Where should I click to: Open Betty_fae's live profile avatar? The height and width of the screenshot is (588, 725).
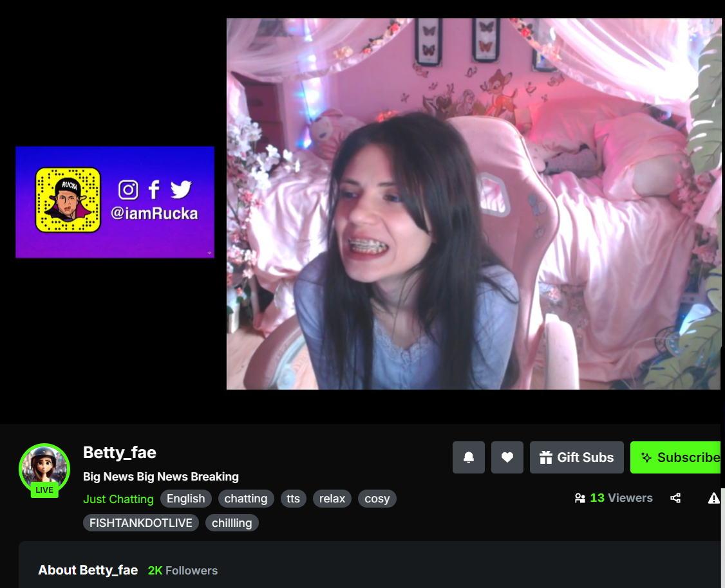click(x=44, y=468)
